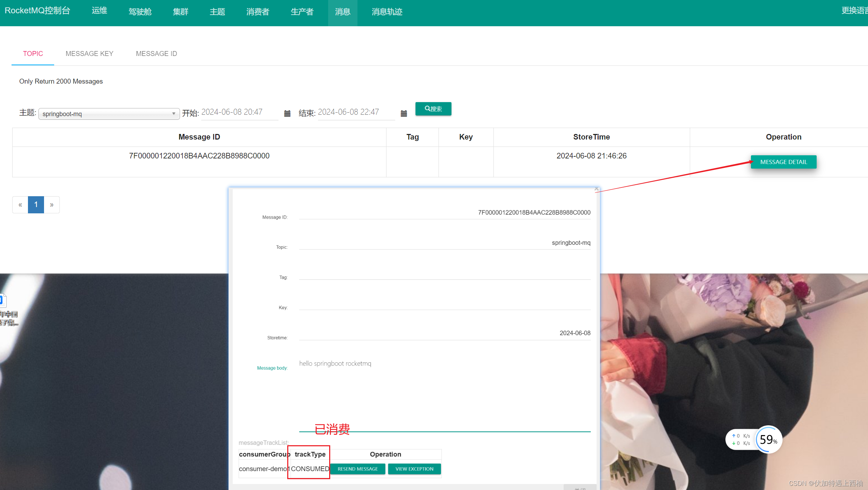This screenshot has width=868, height=490.
Task: Click the CONSUMED trackType cell
Action: 310,469
